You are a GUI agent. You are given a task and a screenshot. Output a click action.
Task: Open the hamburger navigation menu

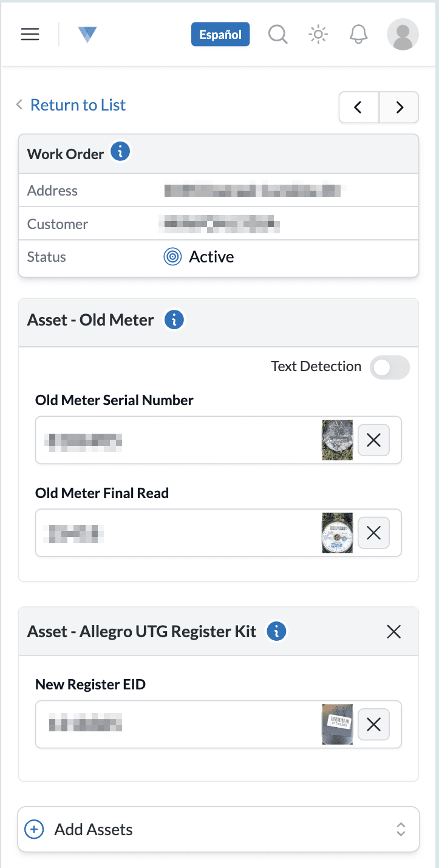coord(29,34)
